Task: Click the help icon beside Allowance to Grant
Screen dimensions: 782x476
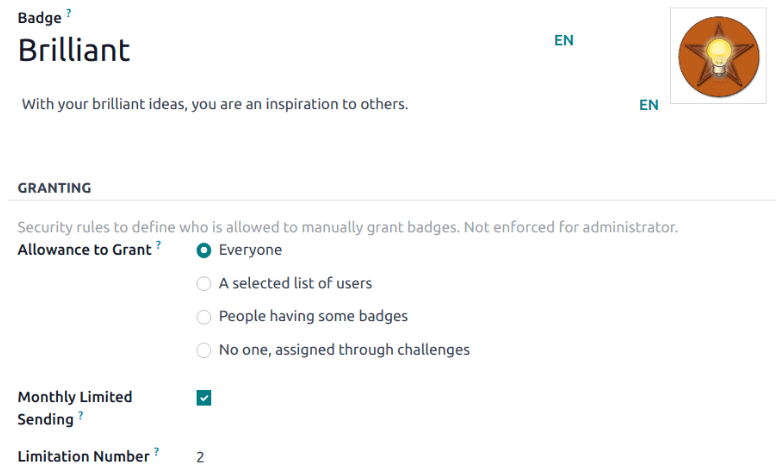Action: [159, 246]
